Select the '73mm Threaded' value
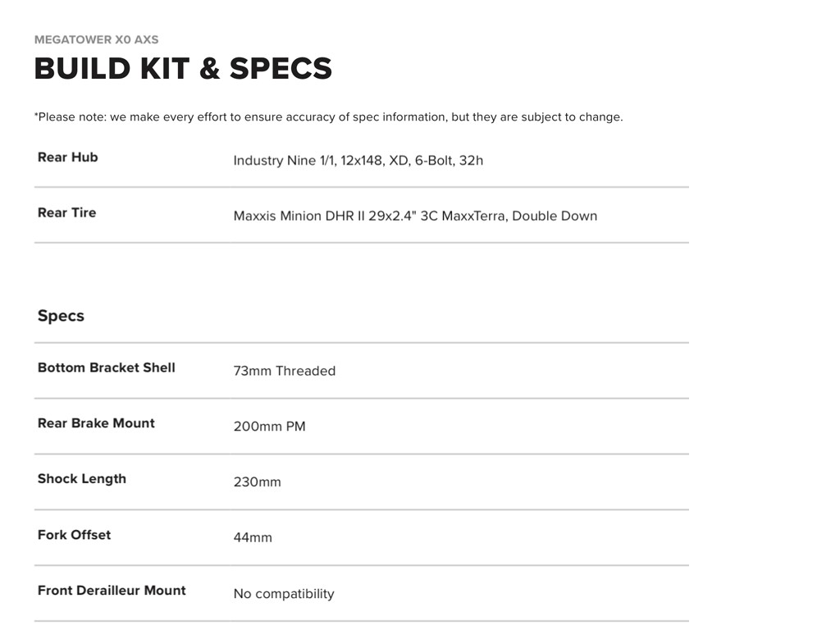 tap(284, 371)
